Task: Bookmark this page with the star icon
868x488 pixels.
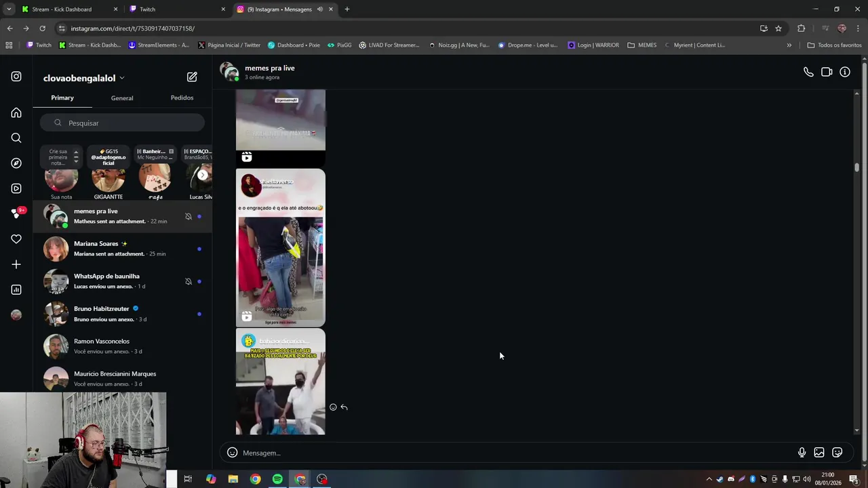Action: [778, 28]
